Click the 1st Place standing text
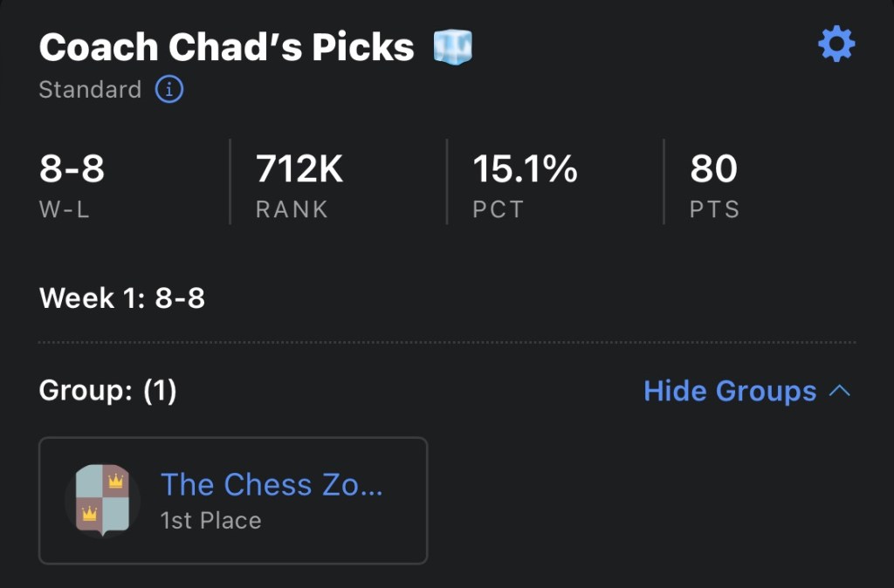 point(210,521)
